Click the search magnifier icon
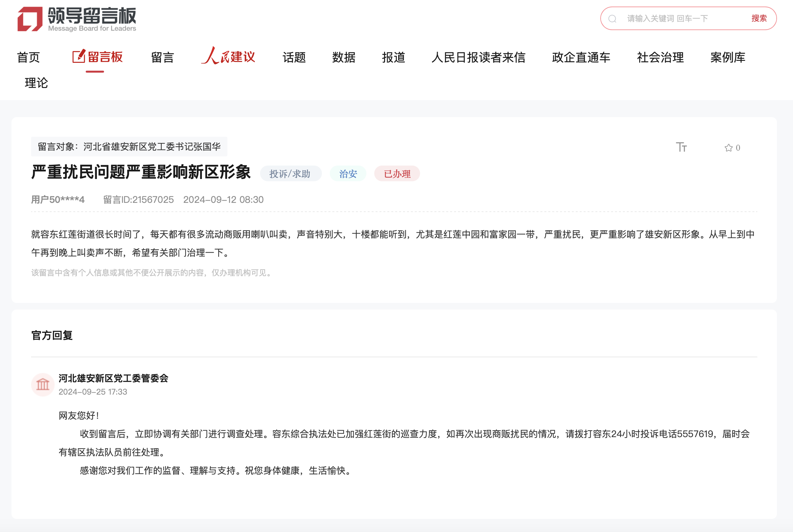 [x=612, y=18]
